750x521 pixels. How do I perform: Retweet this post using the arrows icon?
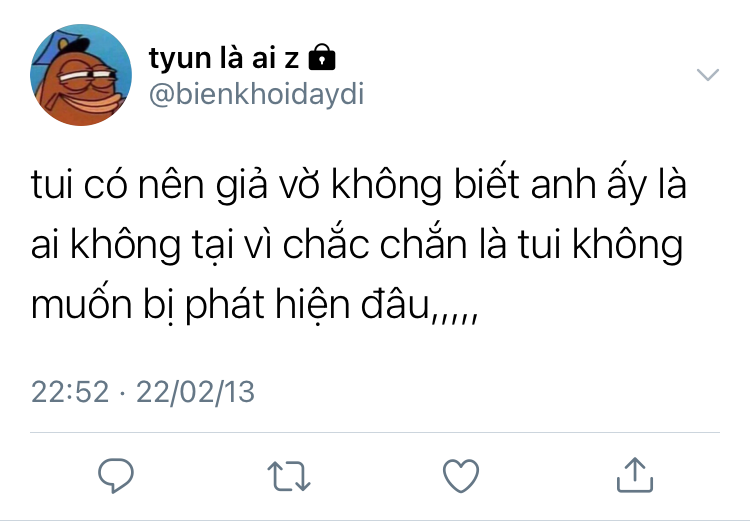pos(289,476)
